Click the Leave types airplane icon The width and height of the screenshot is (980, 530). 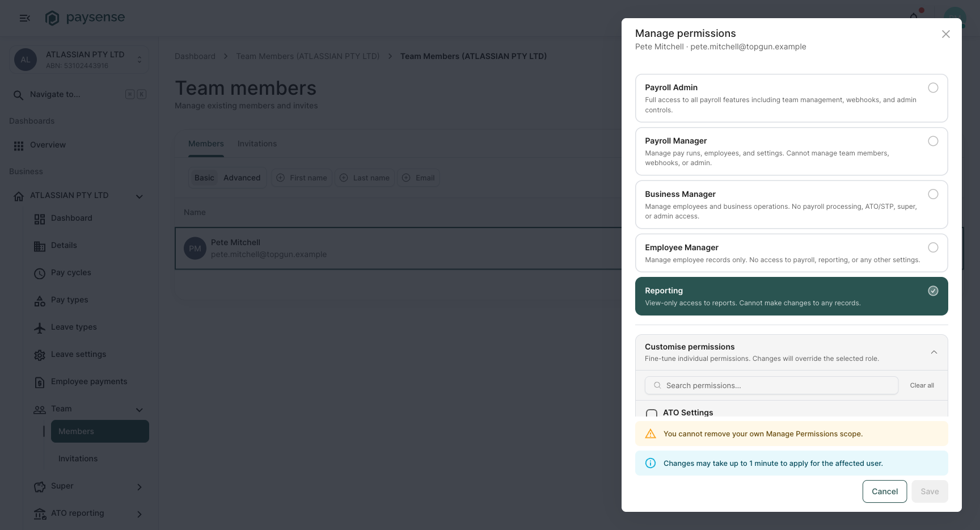pyautogui.click(x=40, y=328)
